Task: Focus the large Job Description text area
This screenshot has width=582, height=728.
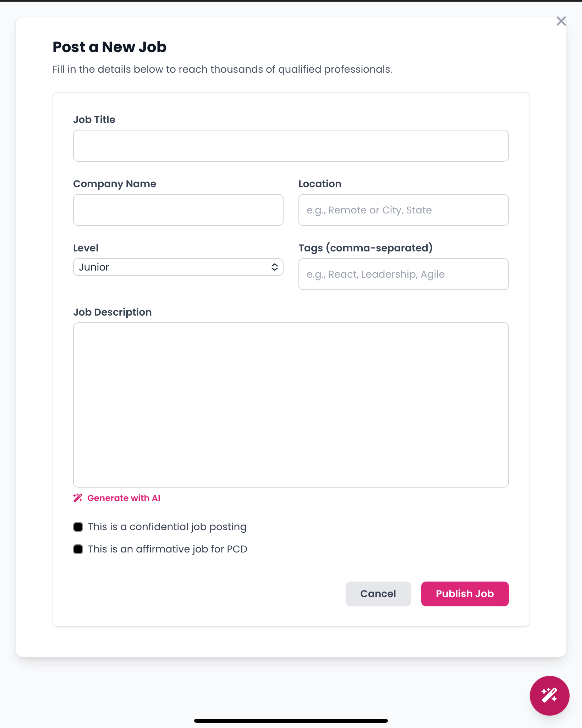Action: tap(291, 405)
